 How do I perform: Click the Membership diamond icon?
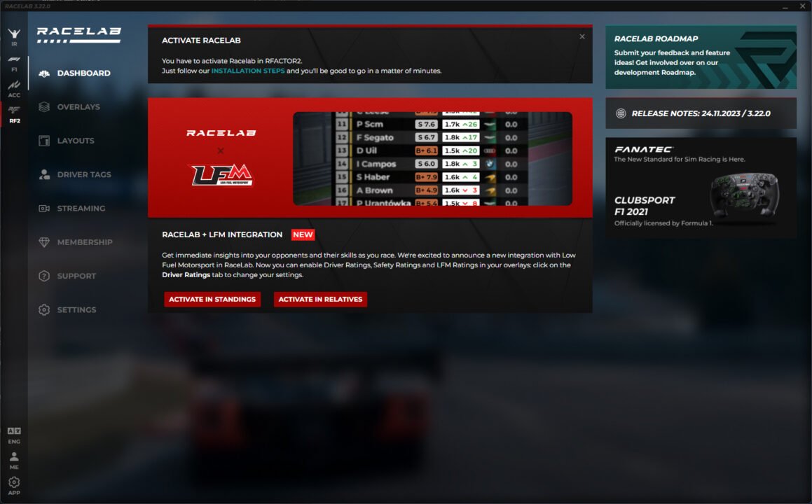click(x=44, y=242)
